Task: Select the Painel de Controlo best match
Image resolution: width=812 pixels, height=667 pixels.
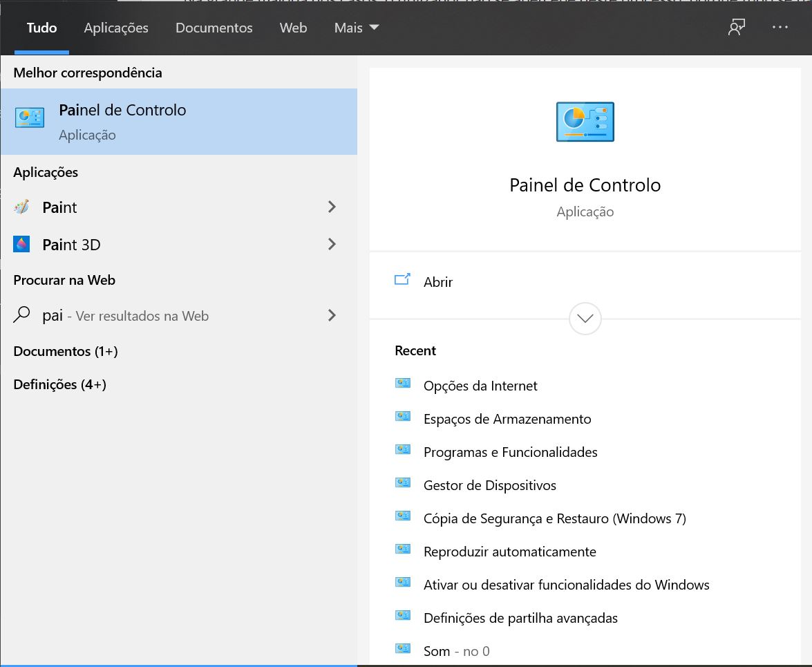Action: tap(178, 122)
